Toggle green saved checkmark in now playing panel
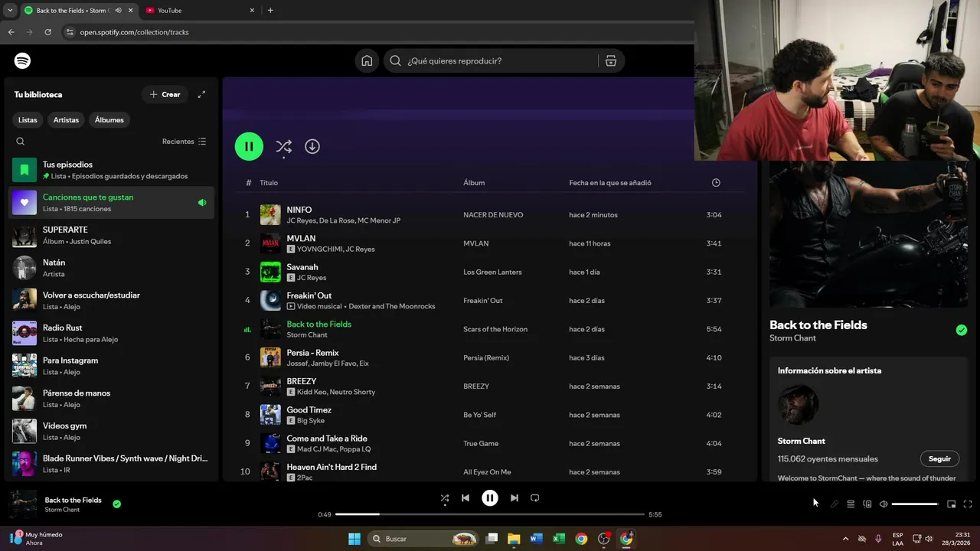Viewport: 980px width, 551px height. [x=962, y=331]
